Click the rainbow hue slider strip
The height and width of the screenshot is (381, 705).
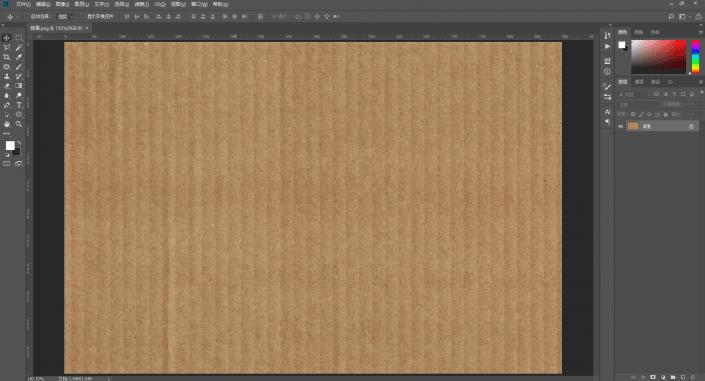(696, 57)
